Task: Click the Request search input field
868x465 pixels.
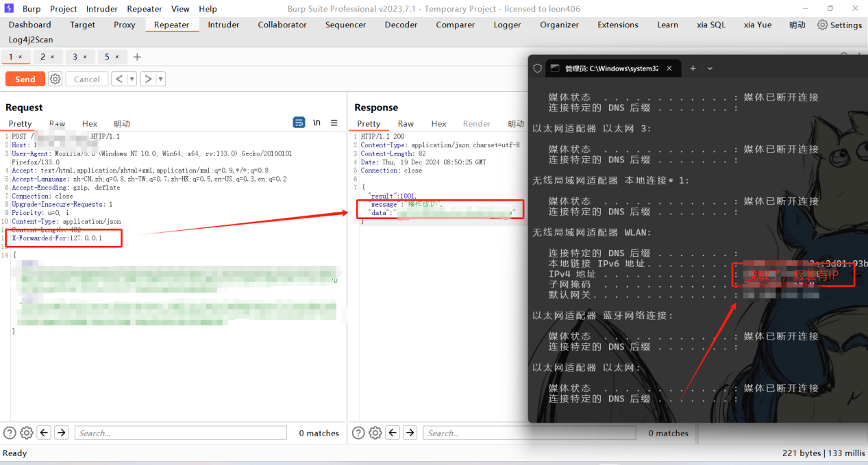Action: 181,433
